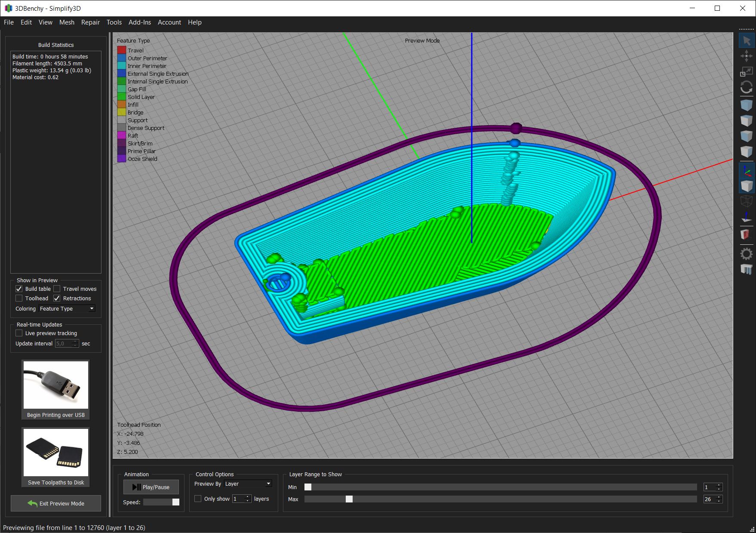Viewport: 756px width, 533px height.
Task: Disable the Retractions checkbox
Action: [57, 298]
